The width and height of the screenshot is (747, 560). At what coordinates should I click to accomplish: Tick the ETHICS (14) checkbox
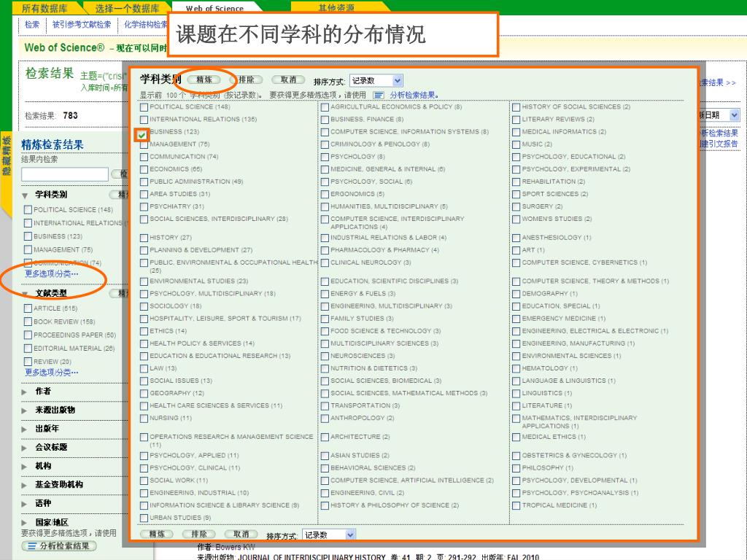coord(144,331)
